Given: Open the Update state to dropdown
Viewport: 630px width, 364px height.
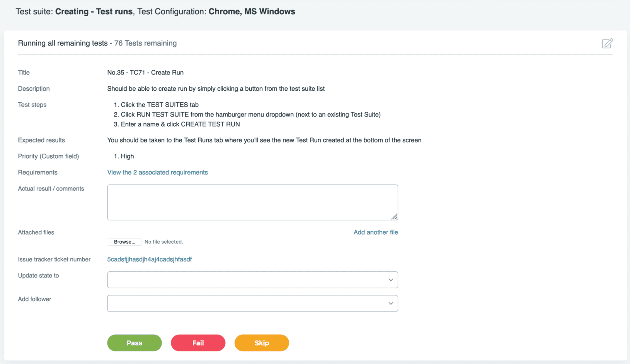Looking at the screenshot, I should click(252, 279).
